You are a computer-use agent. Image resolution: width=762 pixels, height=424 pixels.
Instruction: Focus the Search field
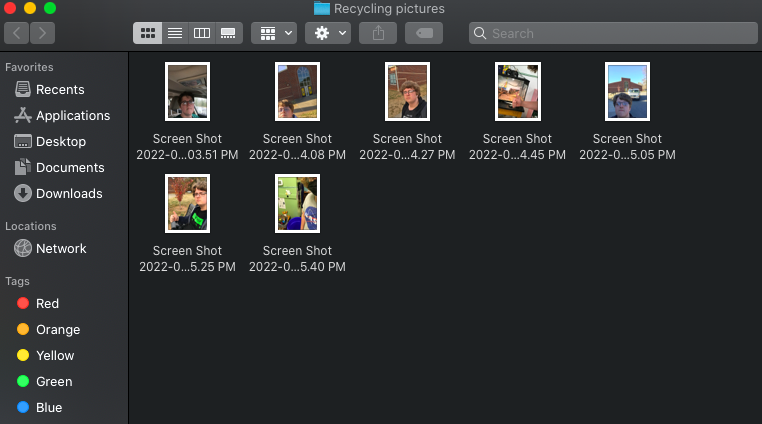click(613, 33)
